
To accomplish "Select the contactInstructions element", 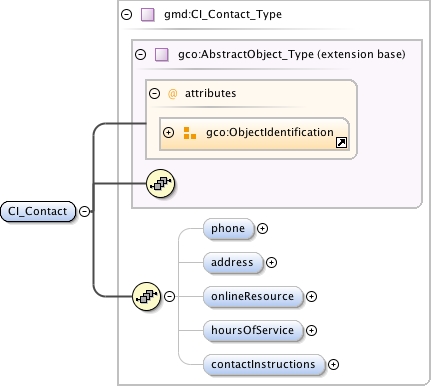I will (264, 364).
